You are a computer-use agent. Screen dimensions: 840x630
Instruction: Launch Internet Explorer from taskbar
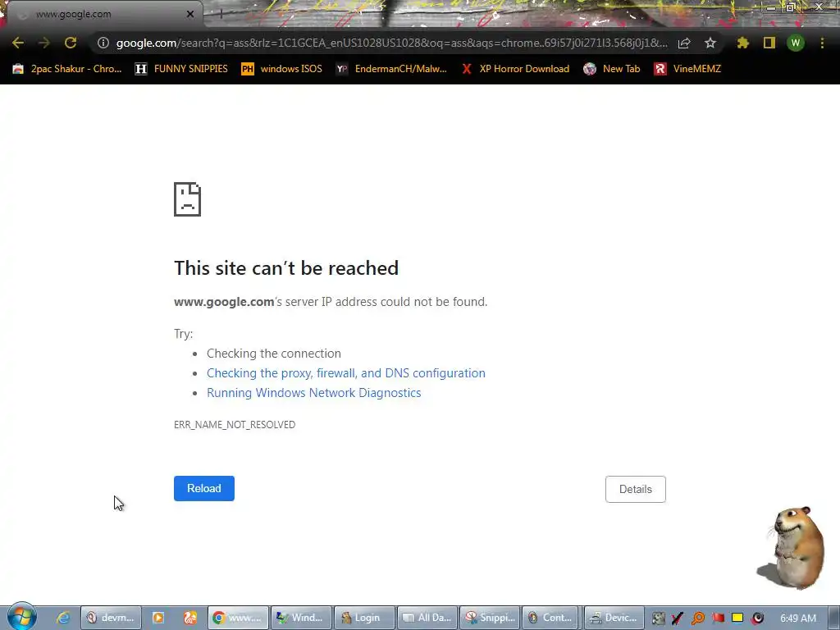coord(63,618)
